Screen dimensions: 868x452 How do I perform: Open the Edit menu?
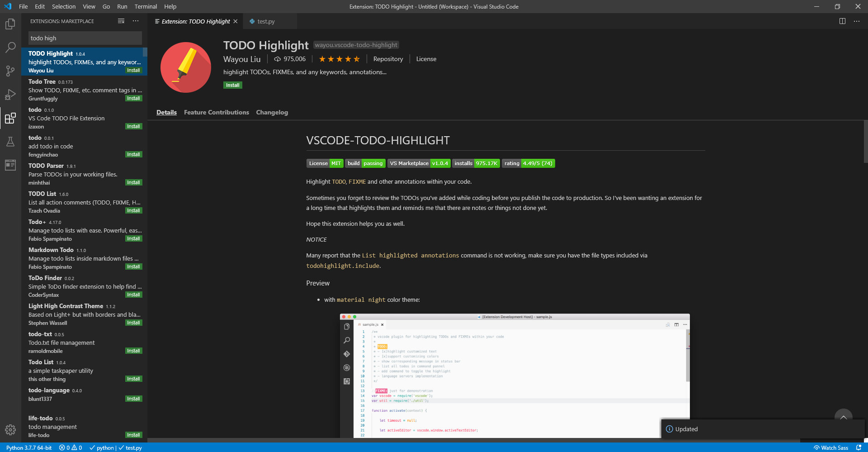(40, 6)
